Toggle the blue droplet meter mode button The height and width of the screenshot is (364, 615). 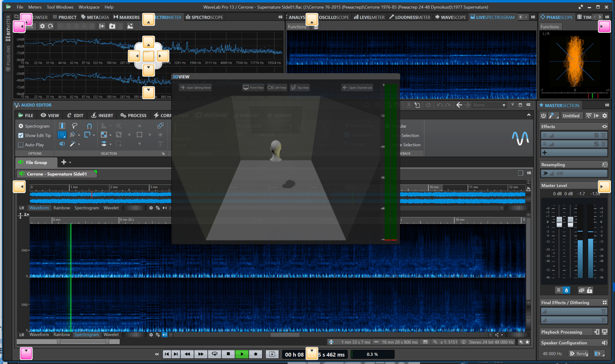tap(566, 290)
